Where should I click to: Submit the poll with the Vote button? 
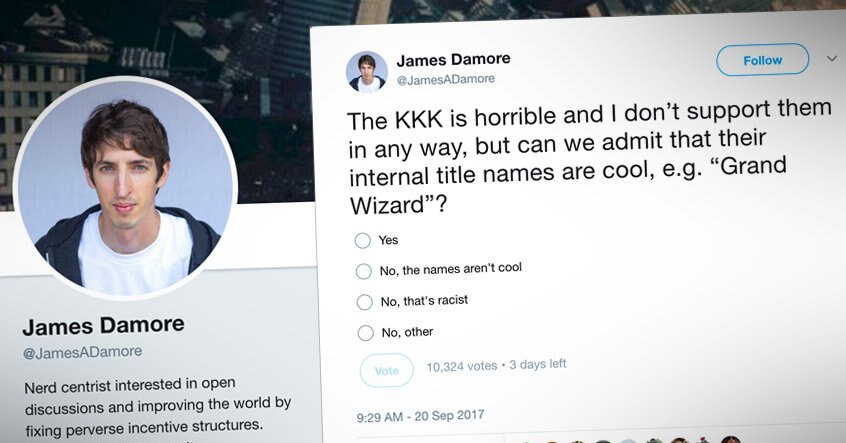[387, 371]
